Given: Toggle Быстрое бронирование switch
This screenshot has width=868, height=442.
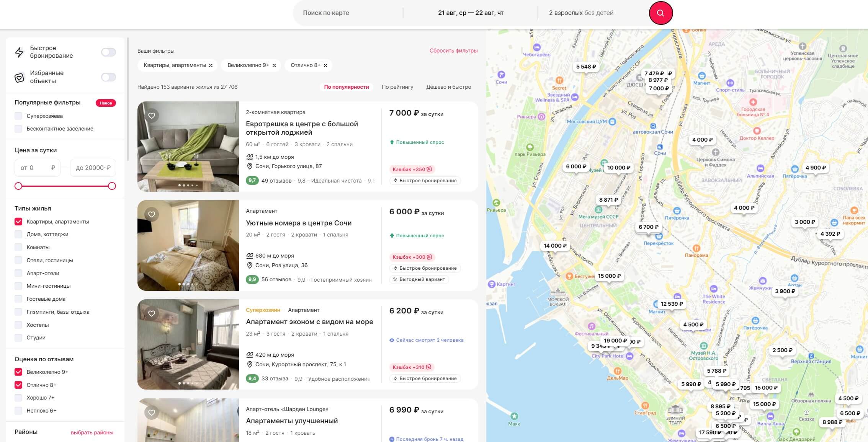Looking at the screenshot, I should pyautogui.click(x=108, y=52).
